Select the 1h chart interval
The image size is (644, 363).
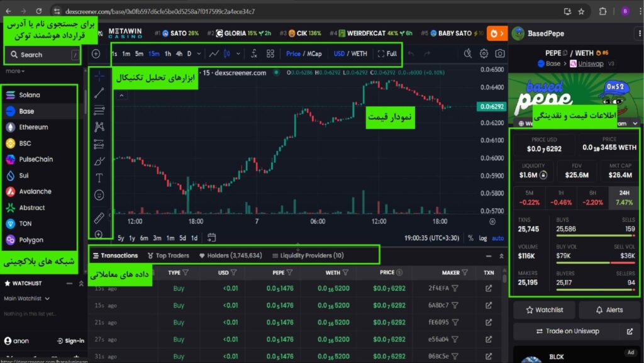(x=167, y=53)
